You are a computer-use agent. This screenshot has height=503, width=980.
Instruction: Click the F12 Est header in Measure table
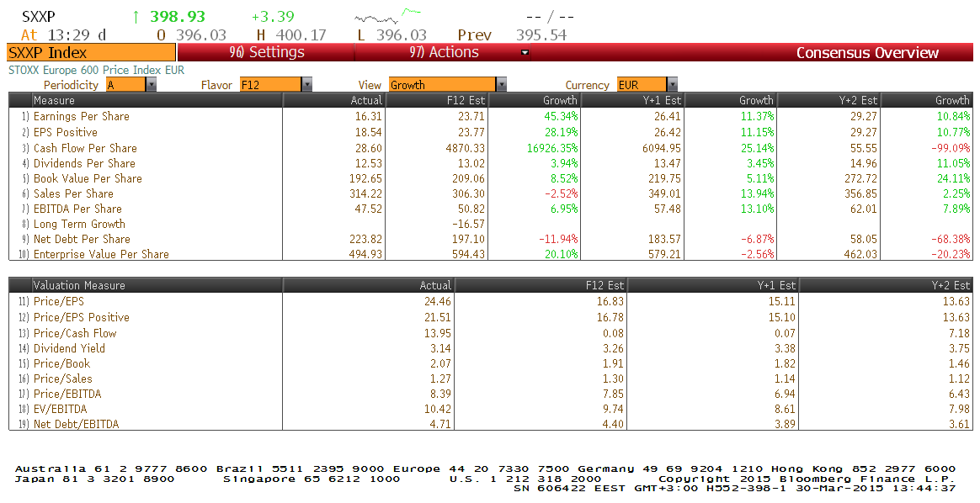tap(435, 100)
